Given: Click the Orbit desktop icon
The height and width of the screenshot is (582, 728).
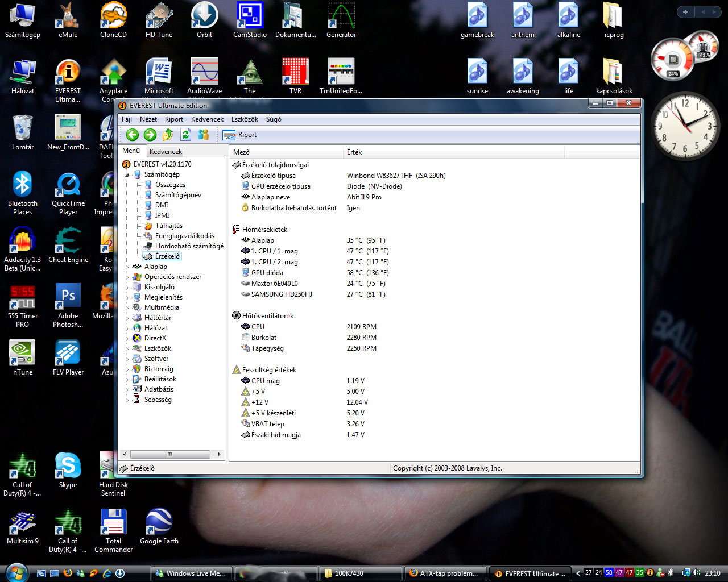Looking at the screenshot, I should pos(205,20).
